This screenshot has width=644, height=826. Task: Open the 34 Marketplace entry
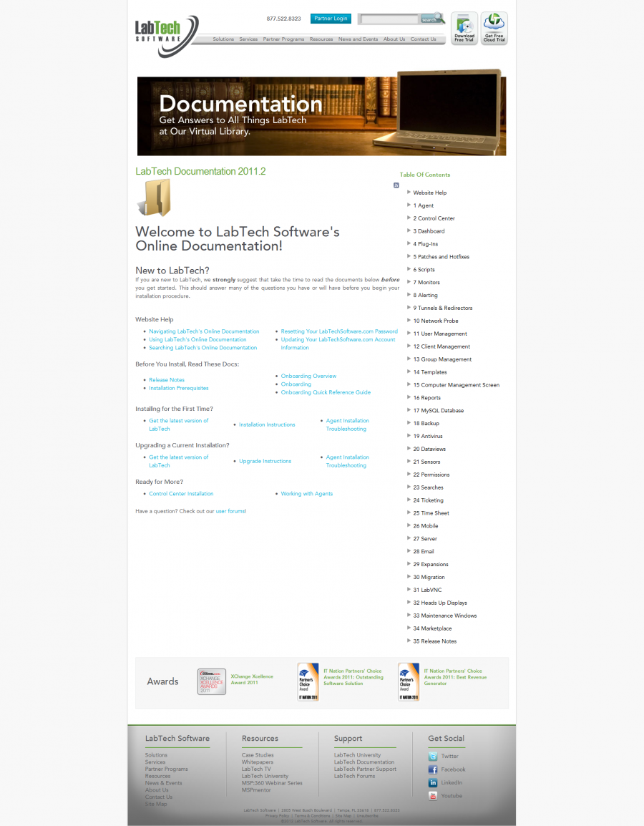tap(433, 628)
